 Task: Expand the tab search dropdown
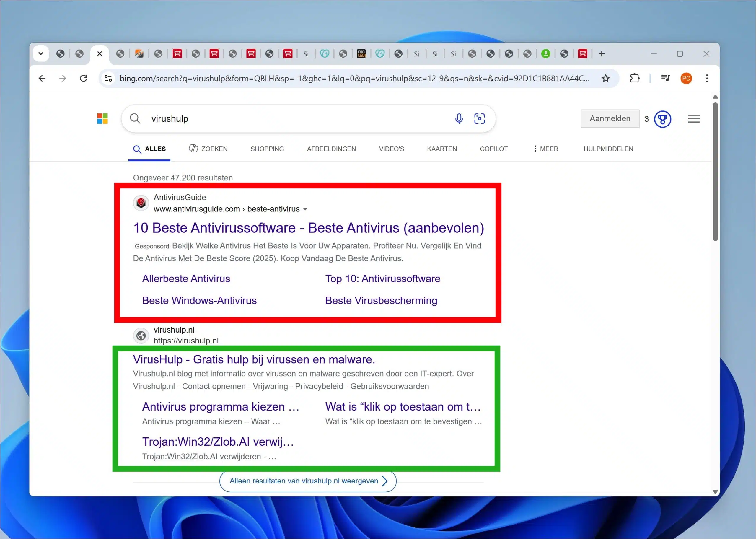(x=41, y=54)
